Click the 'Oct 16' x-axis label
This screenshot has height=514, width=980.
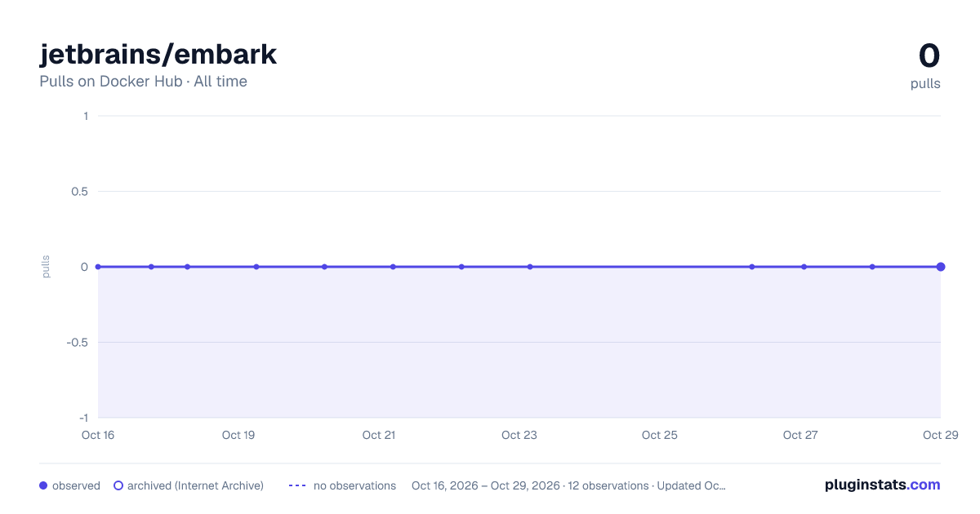click(98, 435)
